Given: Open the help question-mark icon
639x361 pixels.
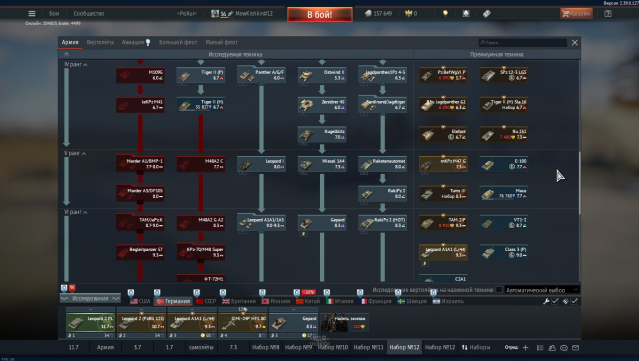Looking at the screenshot, I should [608, 13].
